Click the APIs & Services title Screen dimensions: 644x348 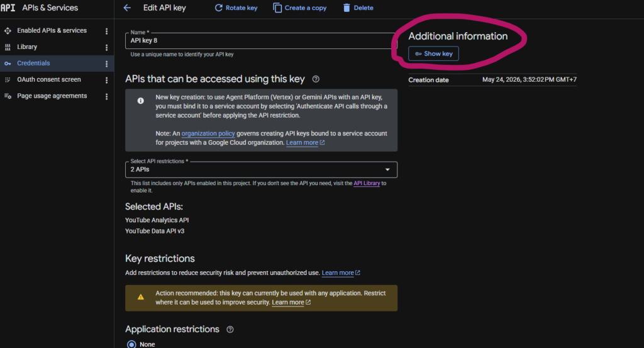(x=50, y=8)
